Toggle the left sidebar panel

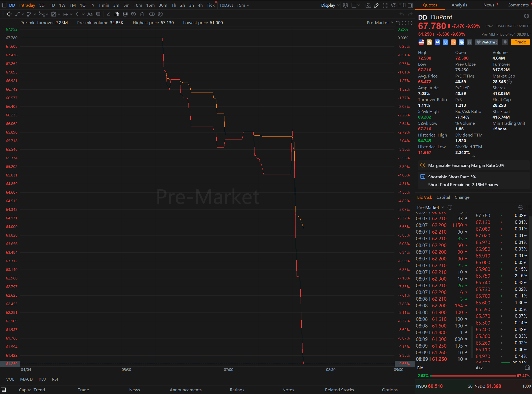coord(4,5)
